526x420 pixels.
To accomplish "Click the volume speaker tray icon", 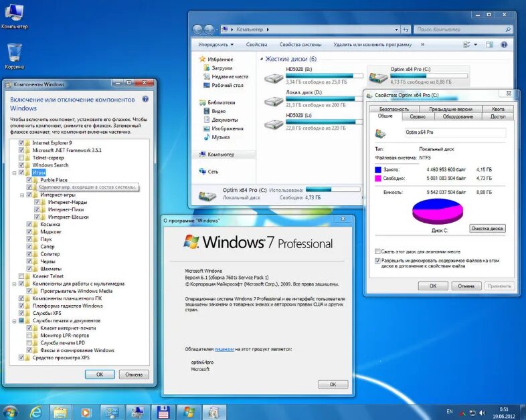I will click(x=482, y=413).
